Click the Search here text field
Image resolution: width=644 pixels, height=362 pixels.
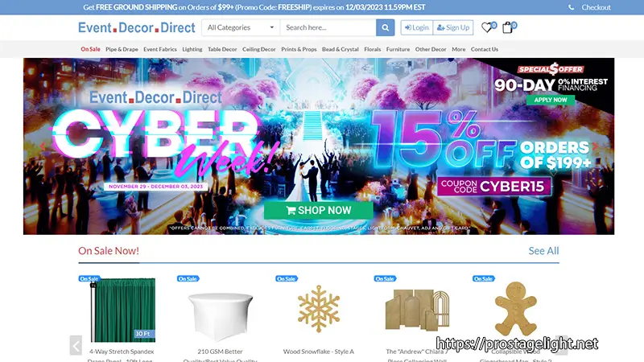tap(328, 27)
